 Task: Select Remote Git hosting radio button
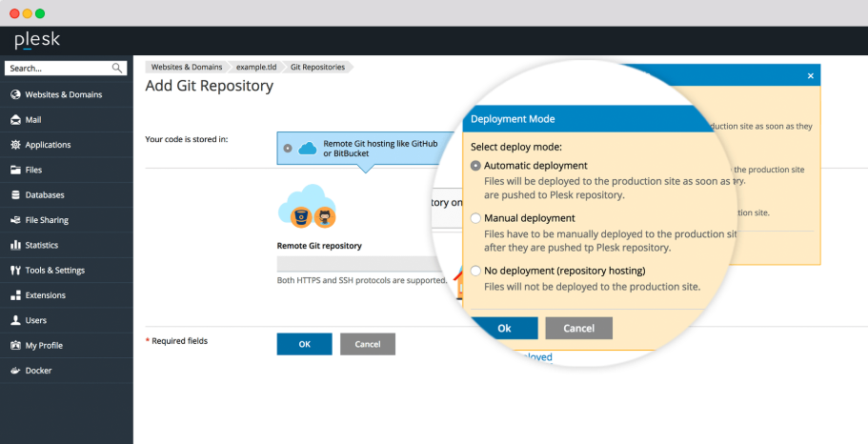tap(288, 149)
